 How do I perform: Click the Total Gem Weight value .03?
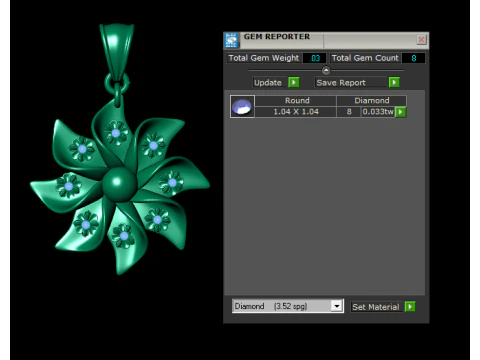click(x=315, y=58)
